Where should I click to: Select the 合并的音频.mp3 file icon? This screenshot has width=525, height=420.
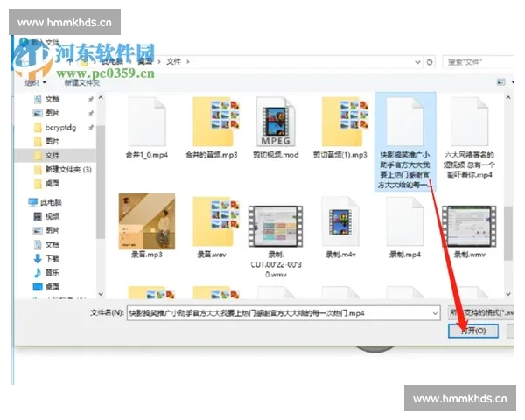point(216,122)
